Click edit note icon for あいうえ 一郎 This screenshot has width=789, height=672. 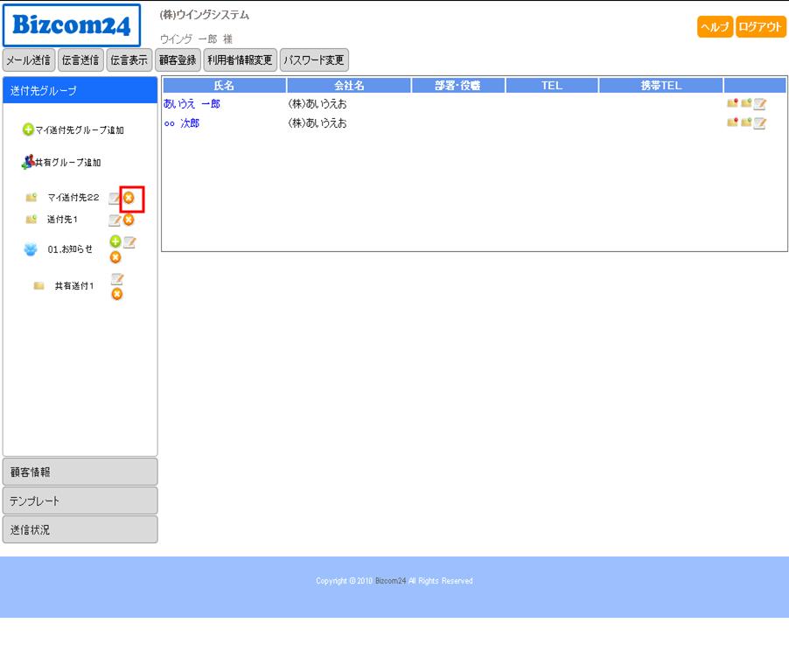[760, 104]
